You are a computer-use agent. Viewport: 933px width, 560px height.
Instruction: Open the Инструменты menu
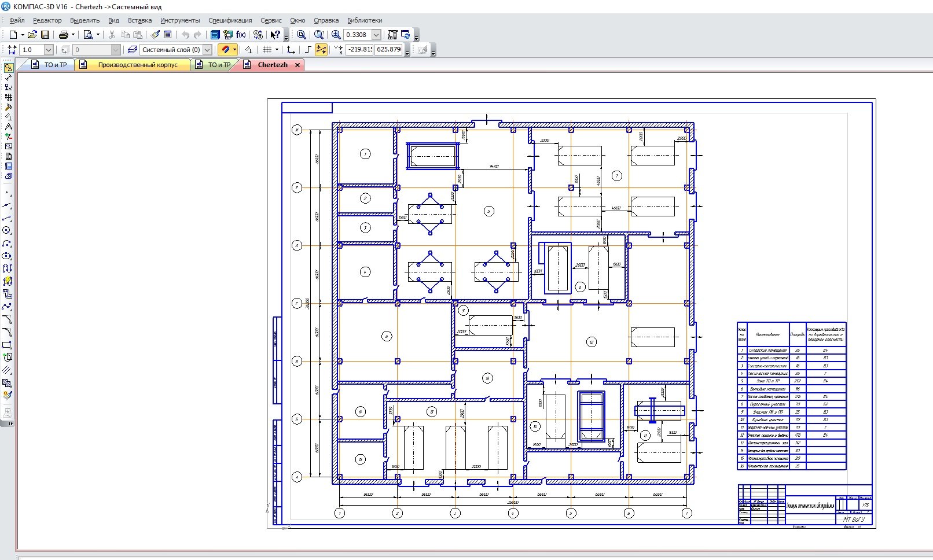coord(180,20)
